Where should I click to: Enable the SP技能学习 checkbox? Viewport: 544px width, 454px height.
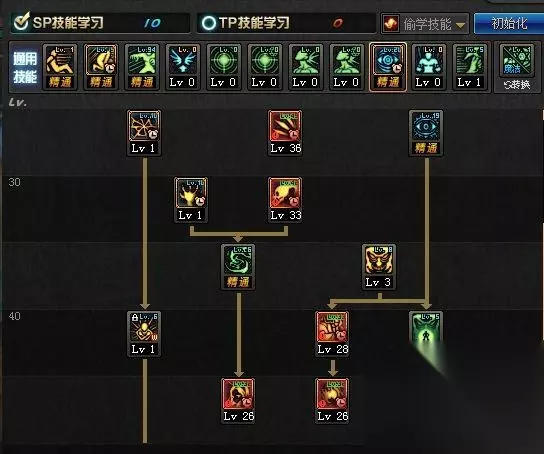(x=22, y=22)
